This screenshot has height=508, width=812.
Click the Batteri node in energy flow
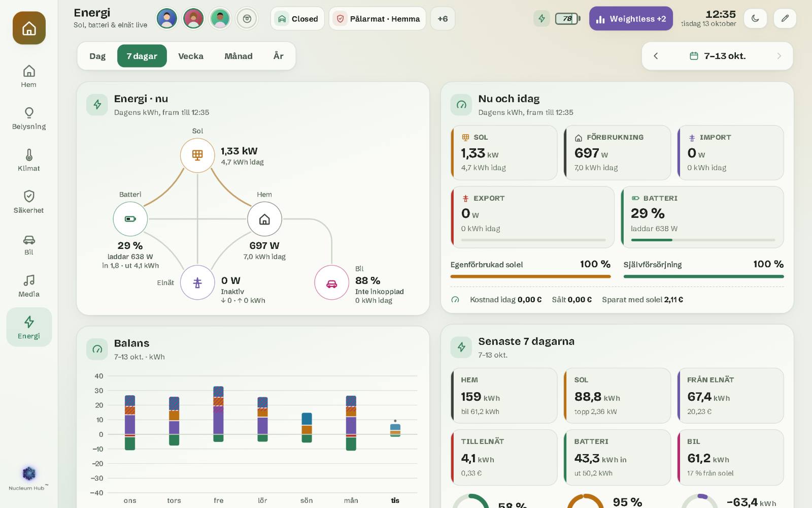[x=130, y=219]
